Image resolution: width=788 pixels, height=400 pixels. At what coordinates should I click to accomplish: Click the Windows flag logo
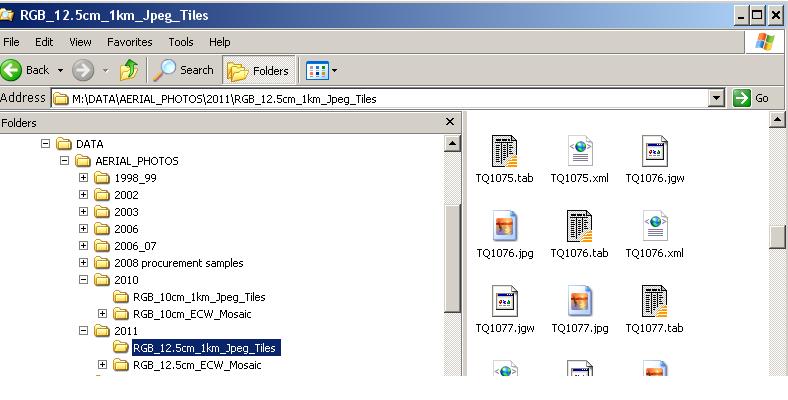coord(765,42)
